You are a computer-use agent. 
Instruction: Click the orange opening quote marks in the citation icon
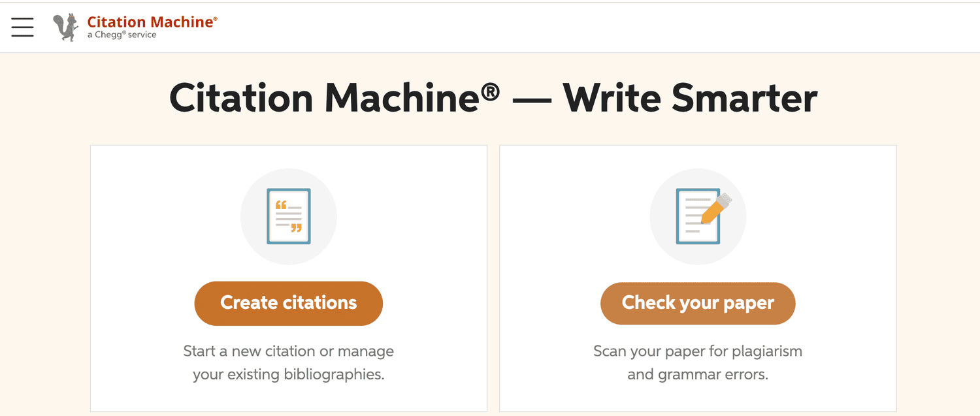pyautogui.click(x=281, y=206)
